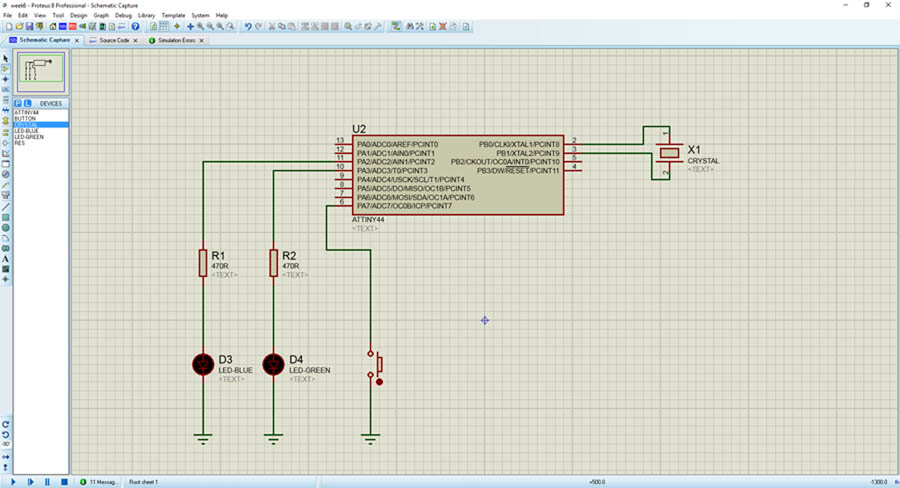Click the L library button in device panel
900x488 pixels.
click(28, 103)
